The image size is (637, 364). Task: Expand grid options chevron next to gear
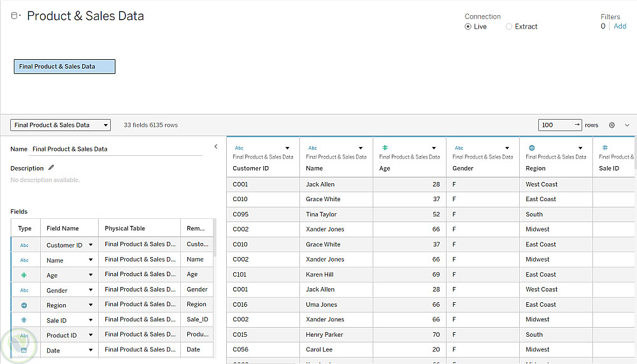(x=627, y=125)
